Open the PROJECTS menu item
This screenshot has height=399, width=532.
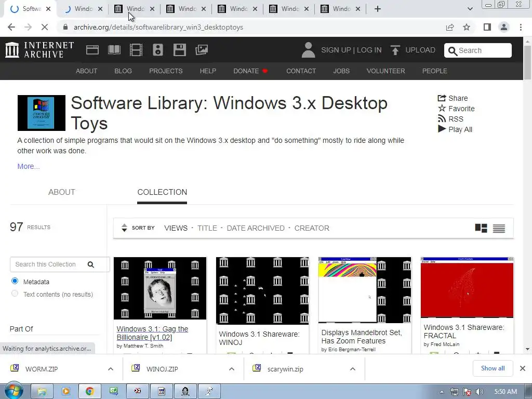(166, 71)
